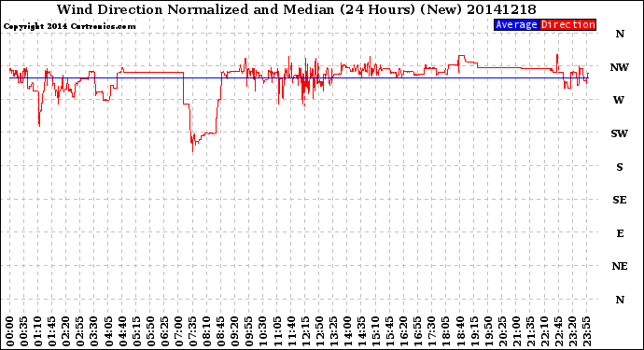Click the NE direction axis label
The image size is (644, 350).
(x=620, y=267)
